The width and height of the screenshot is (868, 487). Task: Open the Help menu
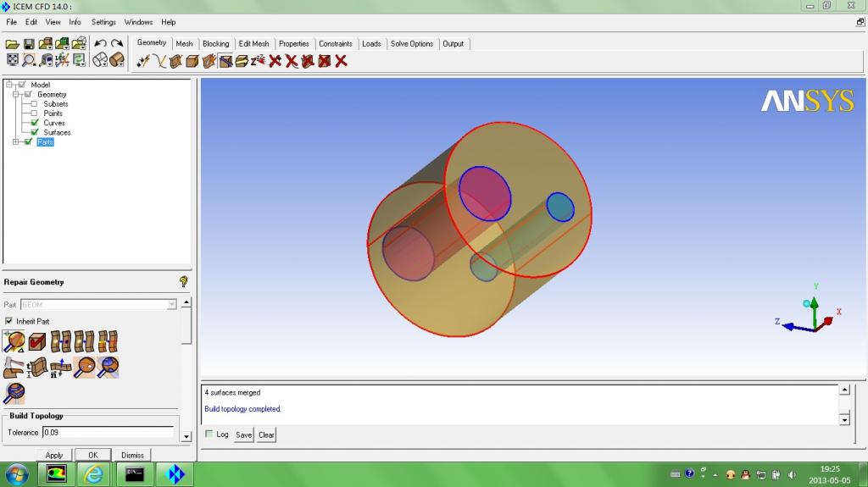click(169, 22)
